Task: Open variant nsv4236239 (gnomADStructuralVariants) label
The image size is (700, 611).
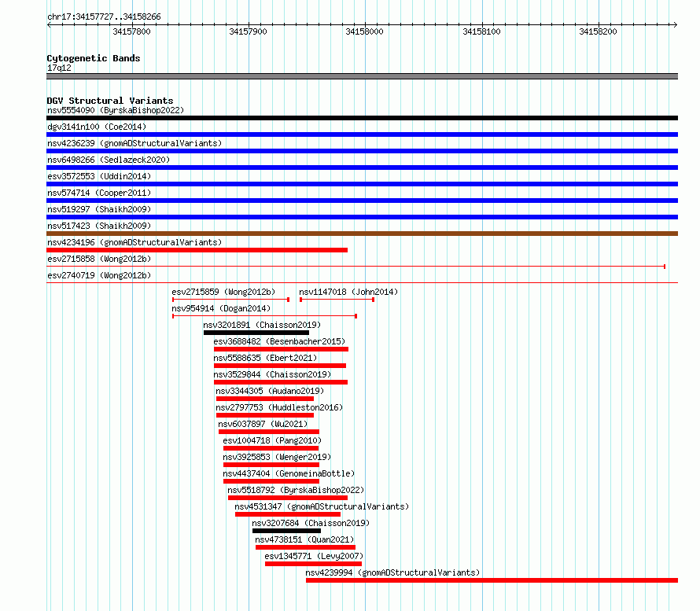Action: [x=134, y=143]
